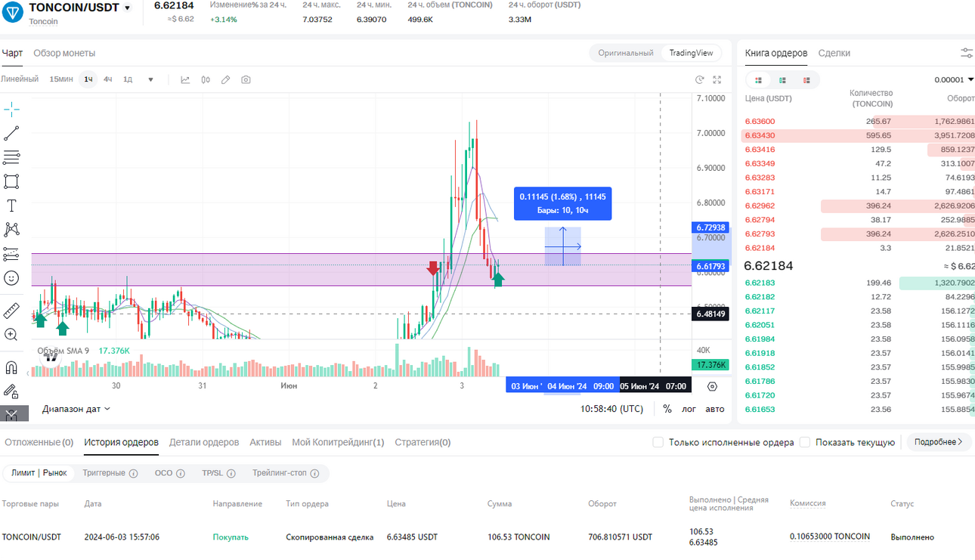Toggle percent scale on the chart
Viewport: 975px width, 560px height.
click(x=667, y=409)
